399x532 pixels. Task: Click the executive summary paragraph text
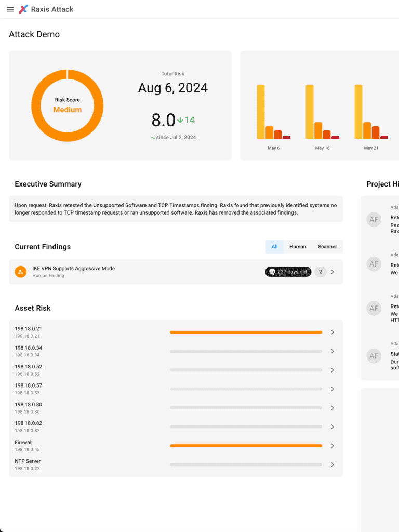pyautogui.click(x=176, y=209)
